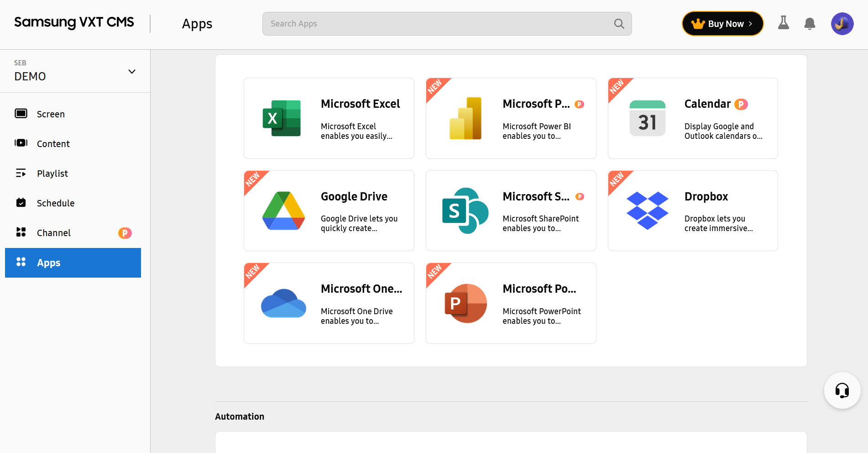Click the arrow chevron in Buy Now
This screenshot has width=868, height=453.
[x=750, y=24]
